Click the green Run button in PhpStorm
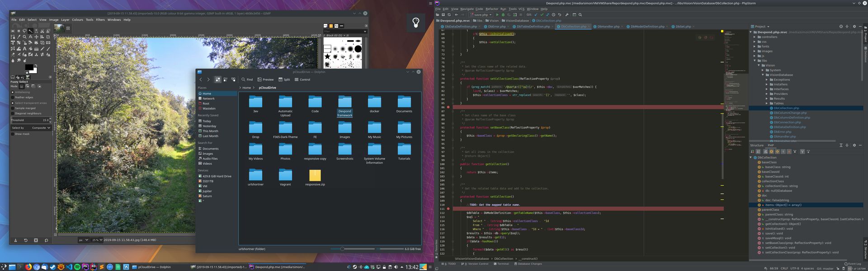The height and width of the screenshot is (271, 868). coord(497,15)
